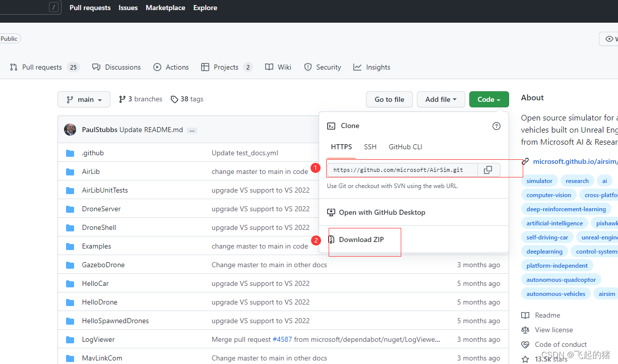Click autonomous-vehicles topic tag
Viewport: 618px width, 364px height.
click(x=556, y=294)
